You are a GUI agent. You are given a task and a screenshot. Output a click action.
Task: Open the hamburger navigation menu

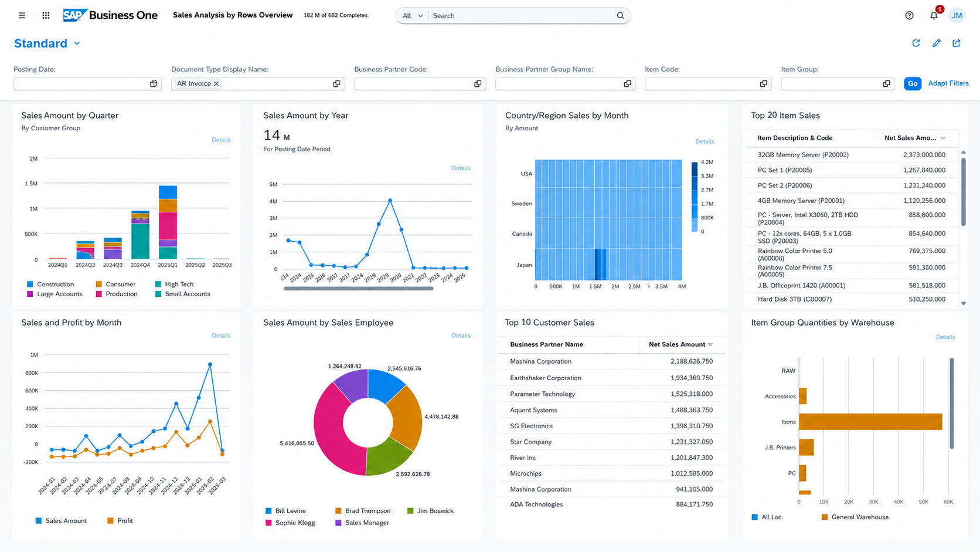22,15
